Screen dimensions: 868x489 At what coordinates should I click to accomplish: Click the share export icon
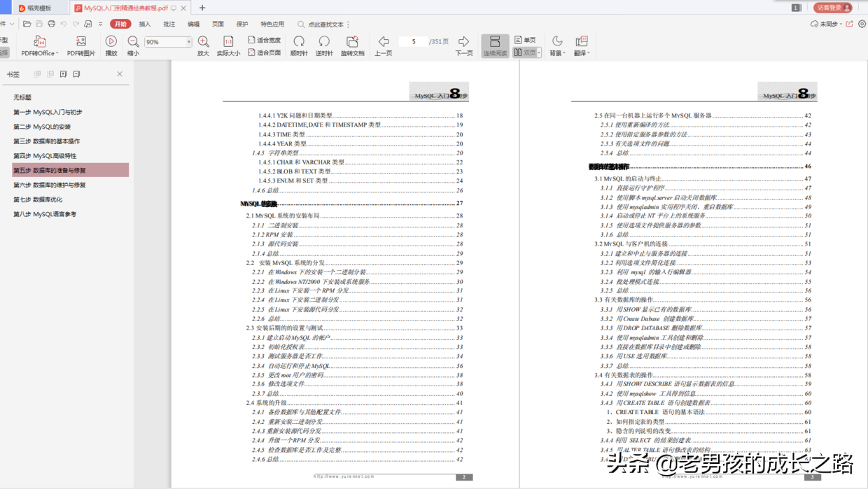tap(849, 24)
